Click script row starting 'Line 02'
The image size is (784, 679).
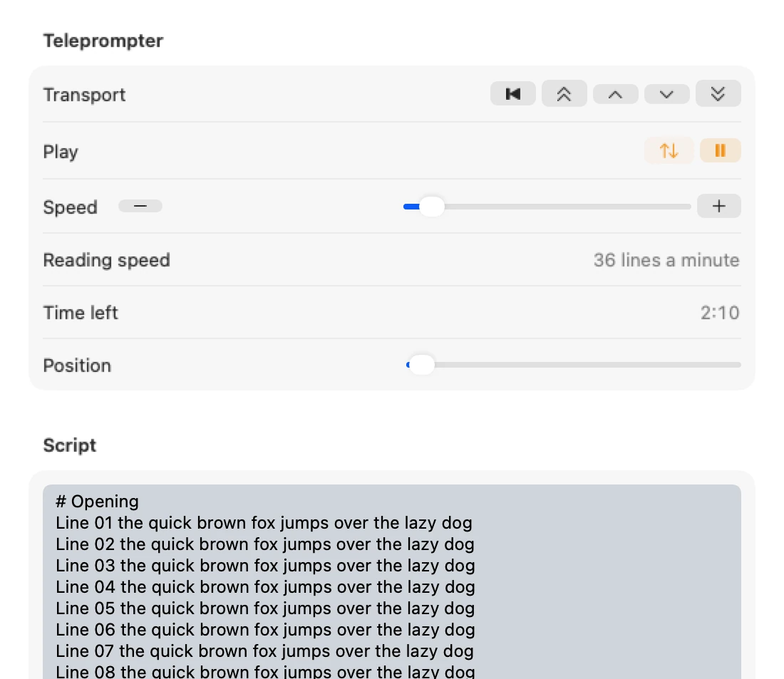[264, 544]
